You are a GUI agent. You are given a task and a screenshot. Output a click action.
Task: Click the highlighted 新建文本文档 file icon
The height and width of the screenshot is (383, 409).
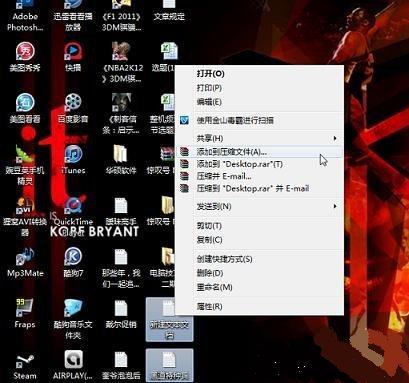click(x=169, y=319)
